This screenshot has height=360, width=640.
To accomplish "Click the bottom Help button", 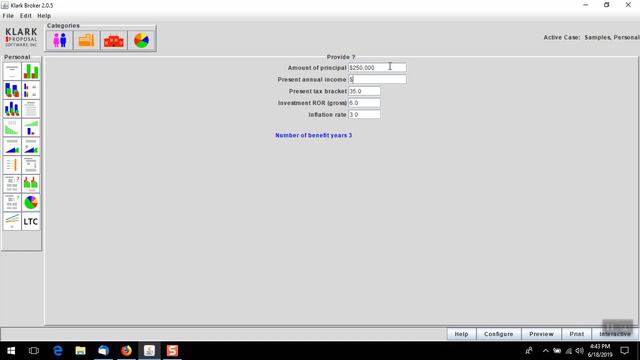I will (x=462, y=334).
